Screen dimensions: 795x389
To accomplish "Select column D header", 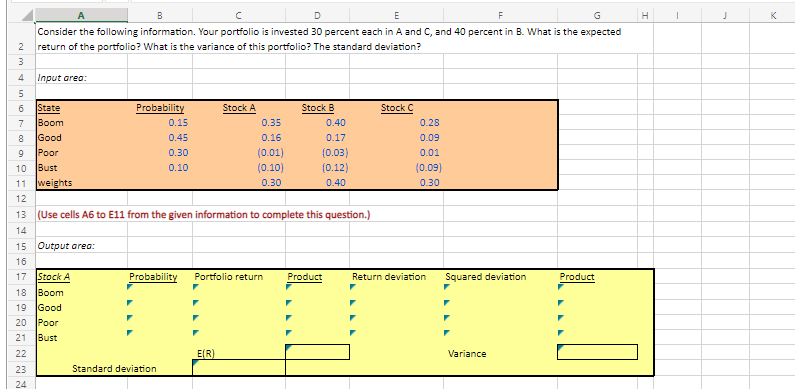I will [317, 15].
